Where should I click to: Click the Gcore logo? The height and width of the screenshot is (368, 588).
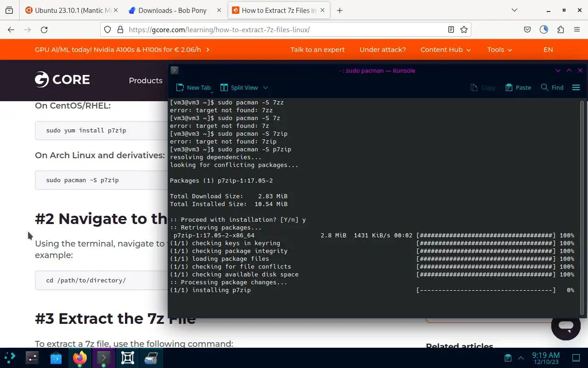62,80
